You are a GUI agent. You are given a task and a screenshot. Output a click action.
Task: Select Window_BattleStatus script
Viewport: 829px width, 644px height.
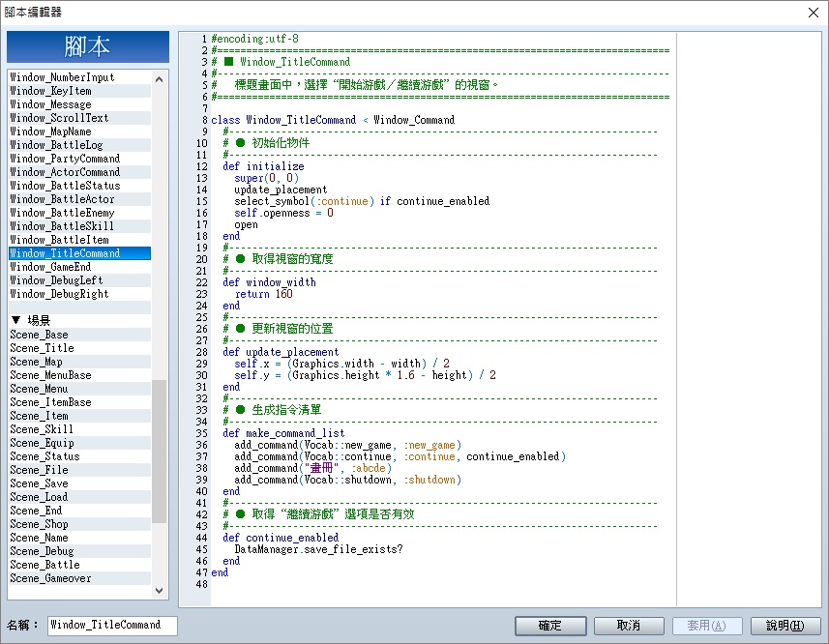click(x=79, y=186)
